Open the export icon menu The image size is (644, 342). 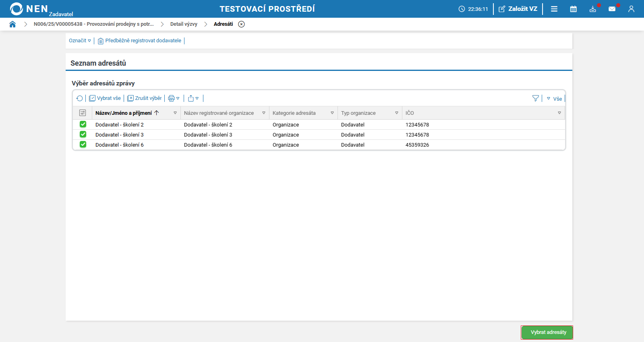click(193, 98)
